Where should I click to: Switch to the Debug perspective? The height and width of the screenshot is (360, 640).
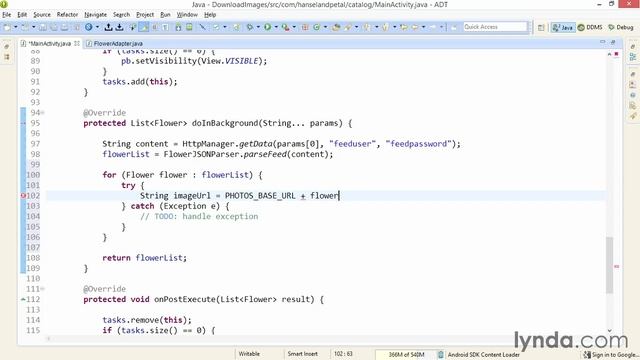tap(621, 27)
